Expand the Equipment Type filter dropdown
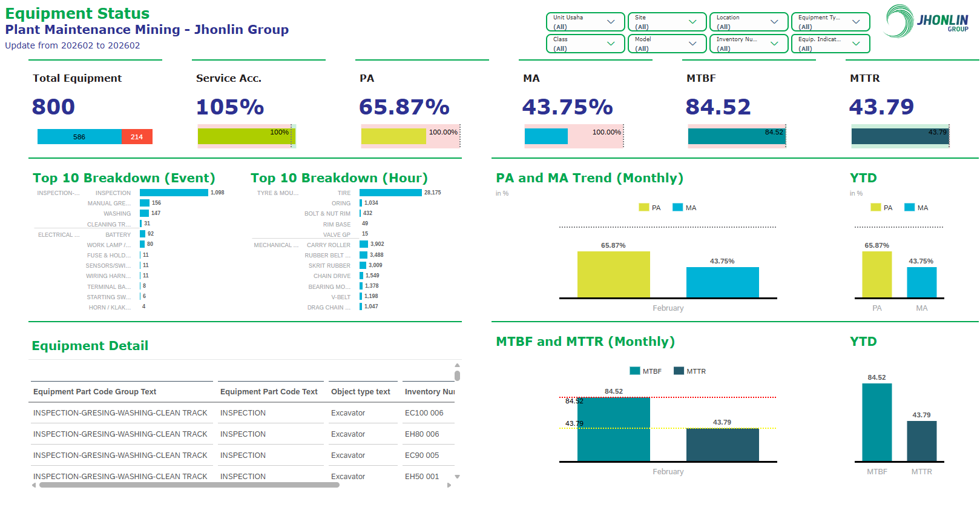 [830, 22]
